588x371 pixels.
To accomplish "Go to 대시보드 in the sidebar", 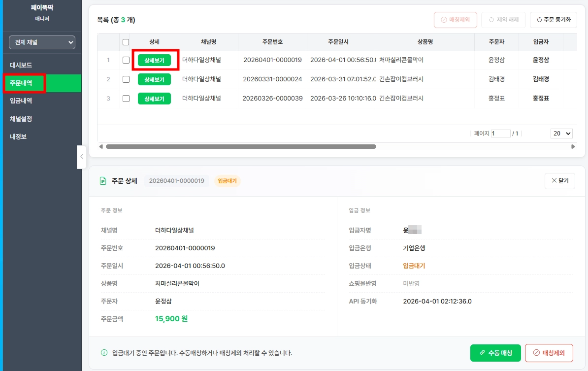I will 21,65.
